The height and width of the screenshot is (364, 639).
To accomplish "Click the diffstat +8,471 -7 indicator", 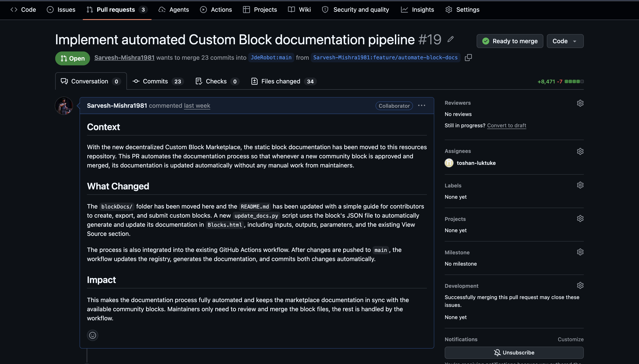I will click(561, 81).
